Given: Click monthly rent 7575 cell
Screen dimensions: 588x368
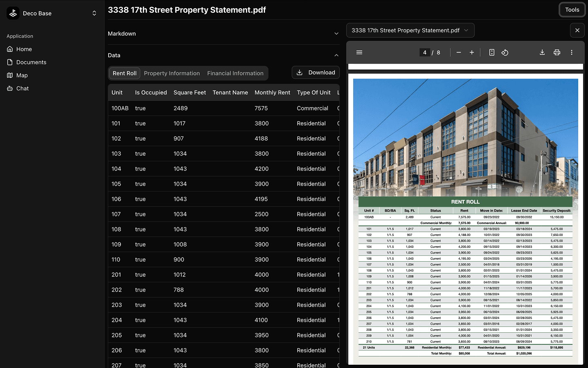Looking at the screenshot, I should pyautogui.click(x=261, y=108).
